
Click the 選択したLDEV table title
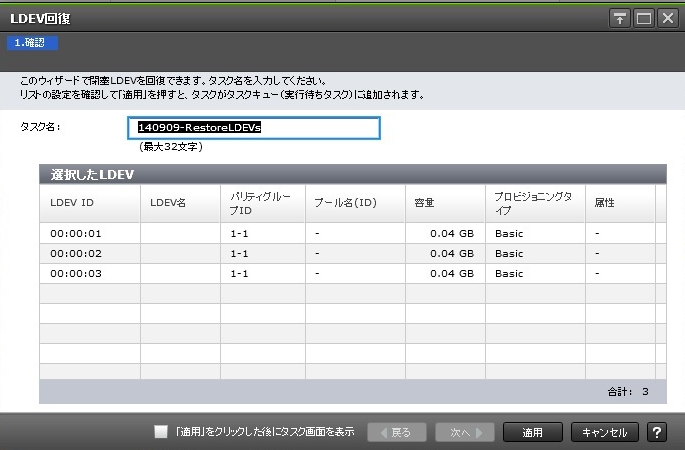coord(92,175)
